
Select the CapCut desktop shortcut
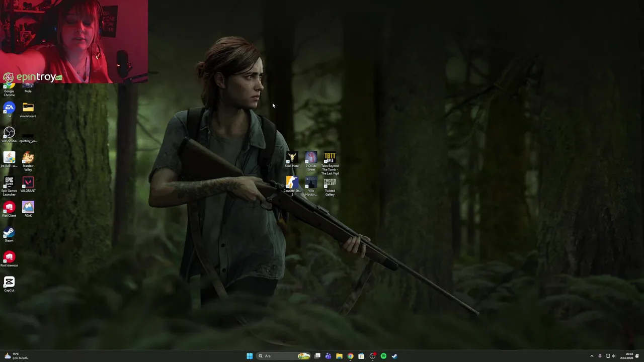9,285
